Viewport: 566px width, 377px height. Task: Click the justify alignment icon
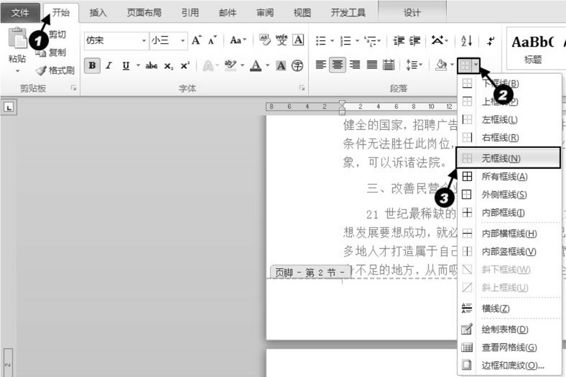pos(372,65)
